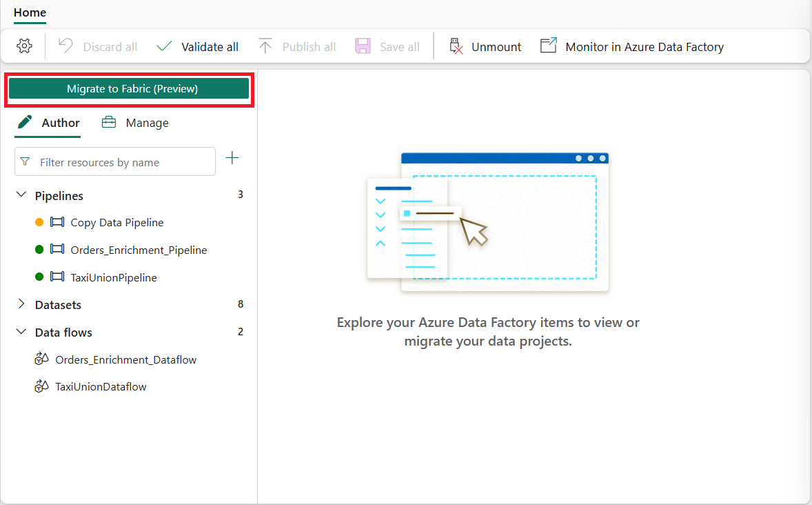The image size is (812, 505).
Task: Click the filter funnel icon
Action: pos(25,161)
